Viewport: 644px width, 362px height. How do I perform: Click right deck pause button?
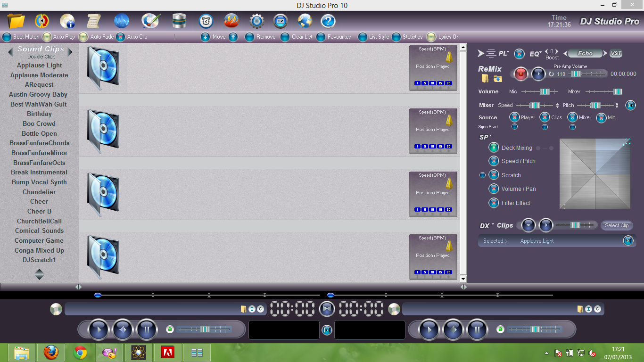coord(477,329)
